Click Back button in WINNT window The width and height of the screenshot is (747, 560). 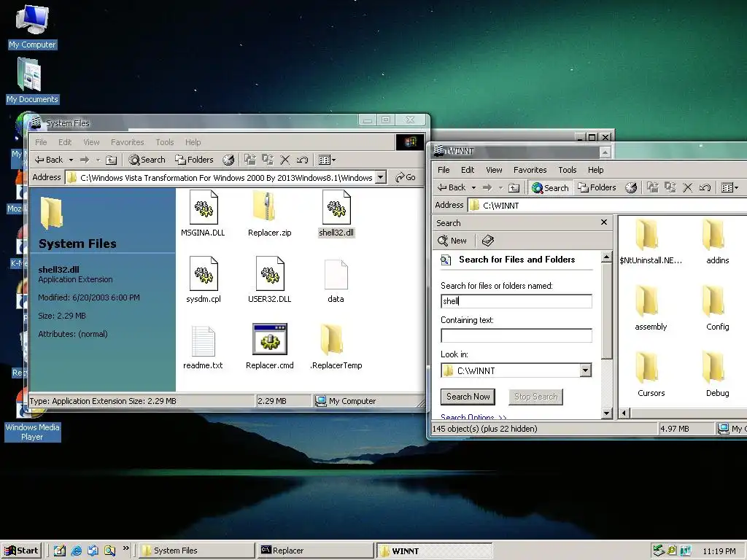451,187
